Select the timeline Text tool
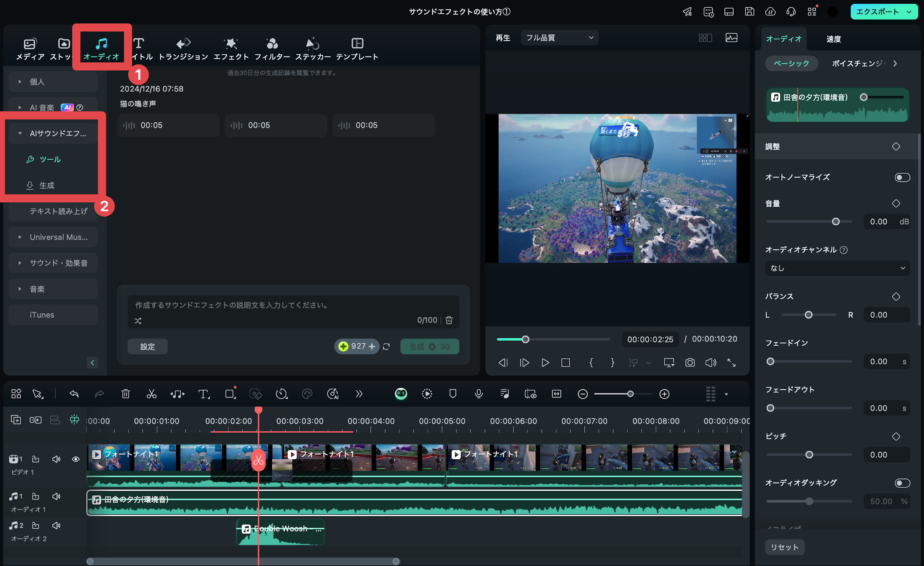Viewport: 924px width, 566px height. (204, 394)
